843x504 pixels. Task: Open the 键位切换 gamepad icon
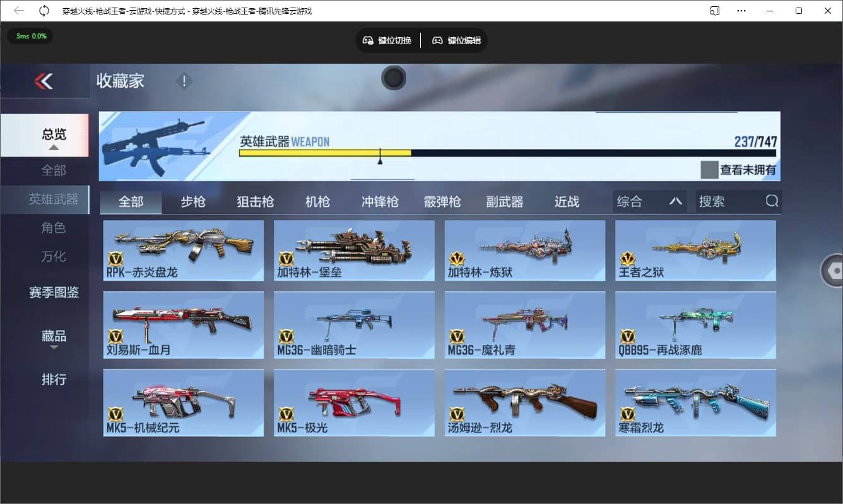point(368,40)
